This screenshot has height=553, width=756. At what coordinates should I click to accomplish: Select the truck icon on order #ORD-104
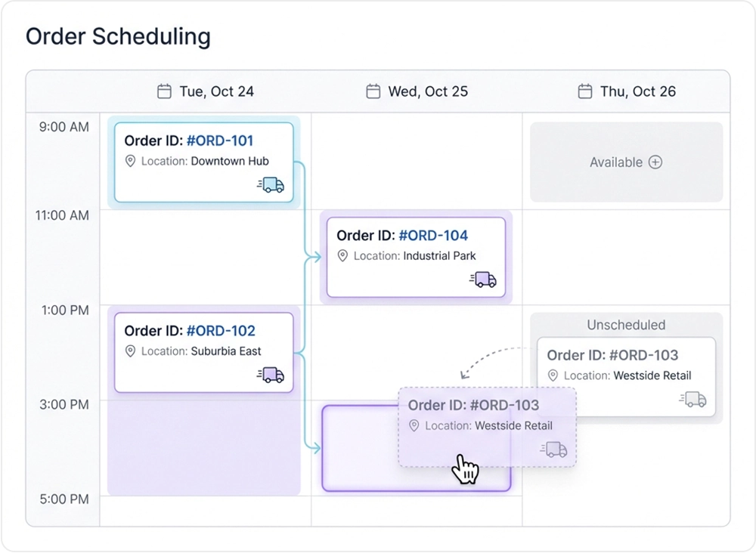click(x=484, y=279)
